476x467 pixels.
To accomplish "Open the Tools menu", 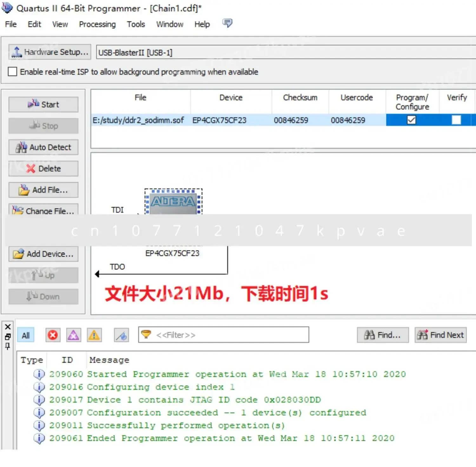I will [136, 24].
